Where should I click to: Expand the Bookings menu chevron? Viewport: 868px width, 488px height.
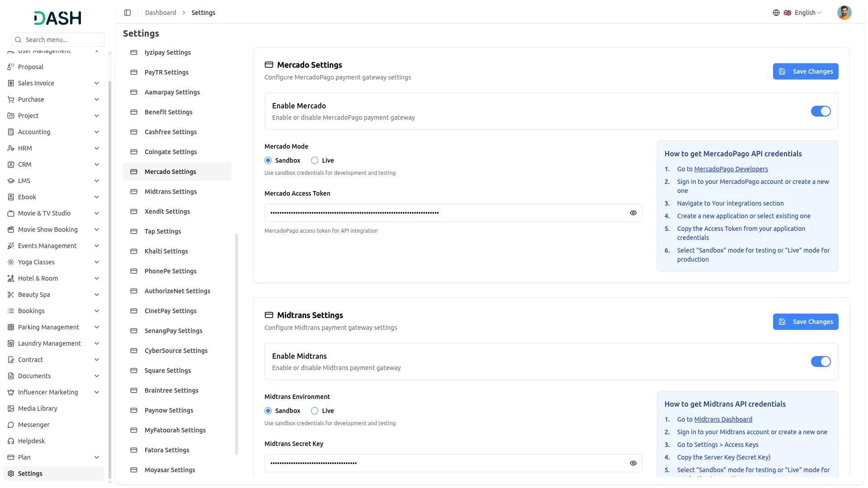click(x=96, y=311)
